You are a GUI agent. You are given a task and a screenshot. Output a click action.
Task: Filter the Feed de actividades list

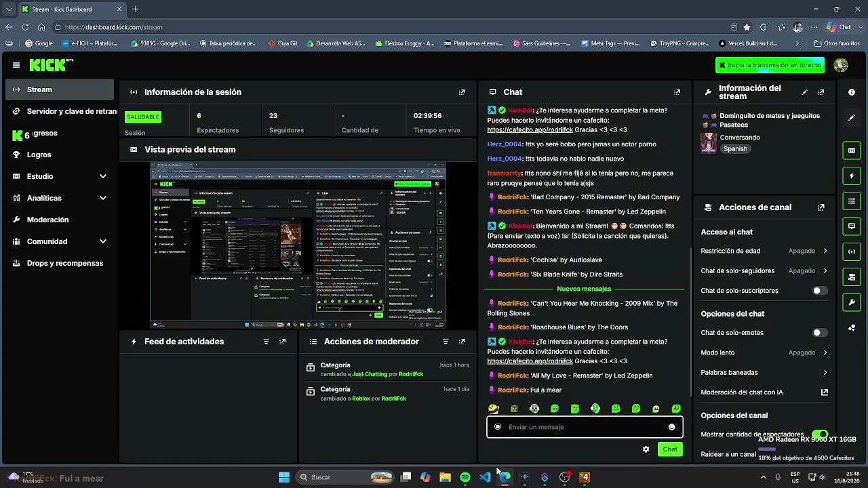(266, 342)
